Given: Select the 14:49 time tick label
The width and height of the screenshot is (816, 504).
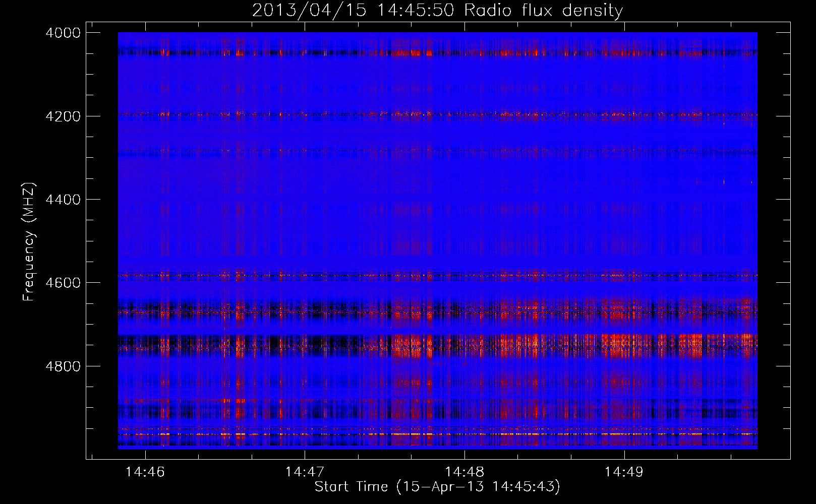Looking at the screenshot, I should pyautogui.click(x=624, y=472).
